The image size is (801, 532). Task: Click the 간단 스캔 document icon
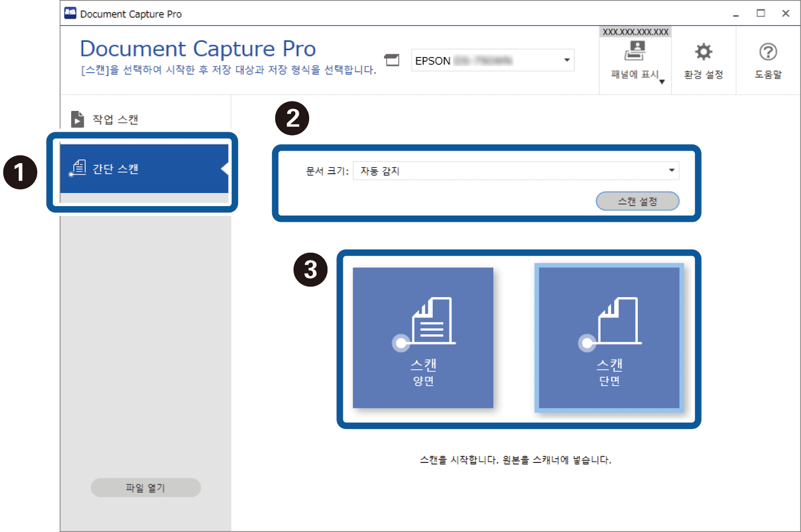coord(78,168)
